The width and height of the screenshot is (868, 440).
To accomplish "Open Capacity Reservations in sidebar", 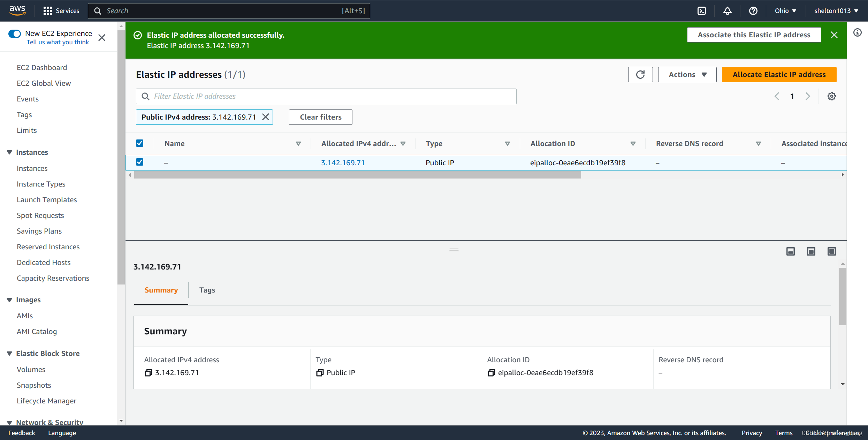I will [x=53, y=278].
